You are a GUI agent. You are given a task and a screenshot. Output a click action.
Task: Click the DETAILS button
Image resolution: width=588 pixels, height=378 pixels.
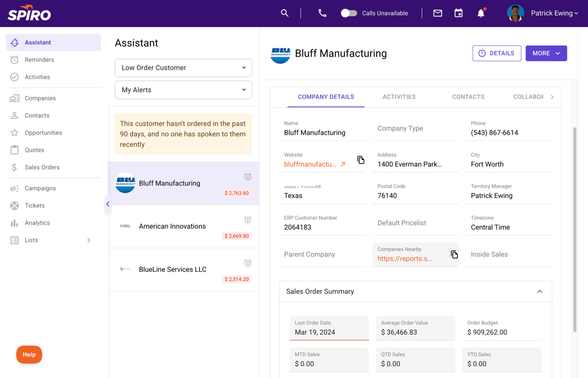[x=497, y=53]
